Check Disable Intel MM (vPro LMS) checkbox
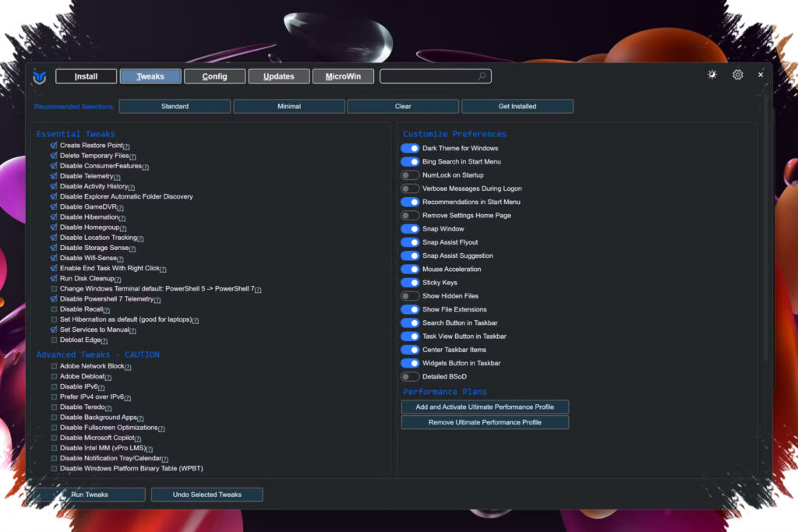 54,448
